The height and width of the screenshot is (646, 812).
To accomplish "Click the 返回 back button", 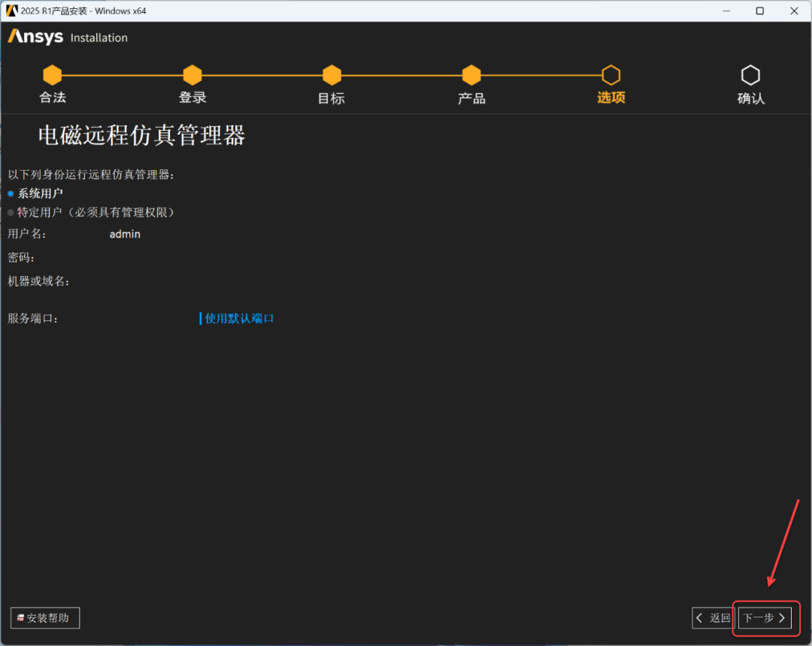I will [713, 617].
